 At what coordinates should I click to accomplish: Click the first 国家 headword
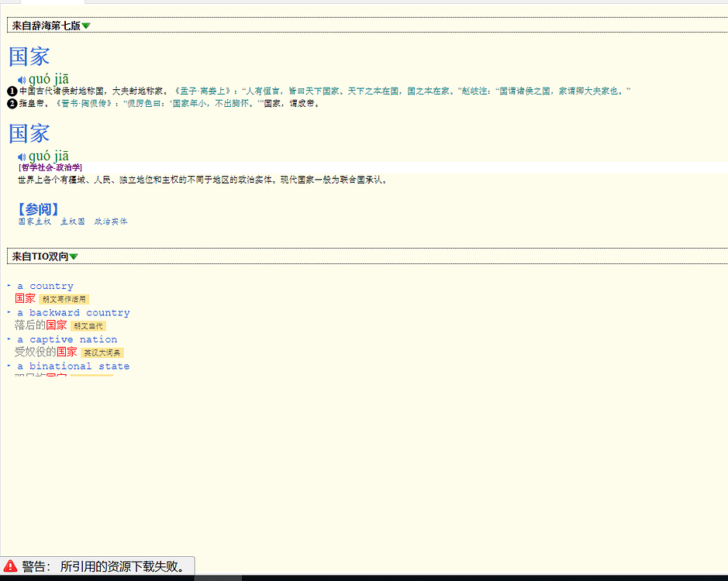point(29,57)
